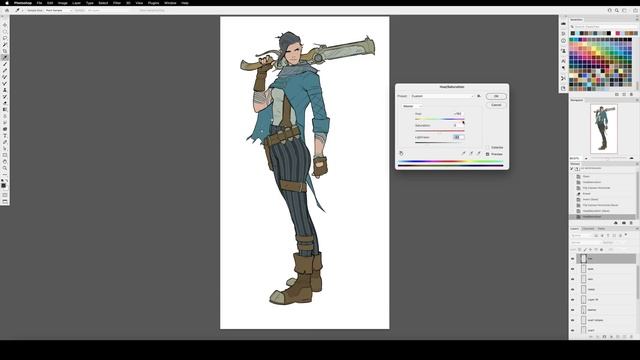The height and width of the screenshot is (360, 640).
Task: Click the preset options gear icon
Action: [x=479, y=96]
